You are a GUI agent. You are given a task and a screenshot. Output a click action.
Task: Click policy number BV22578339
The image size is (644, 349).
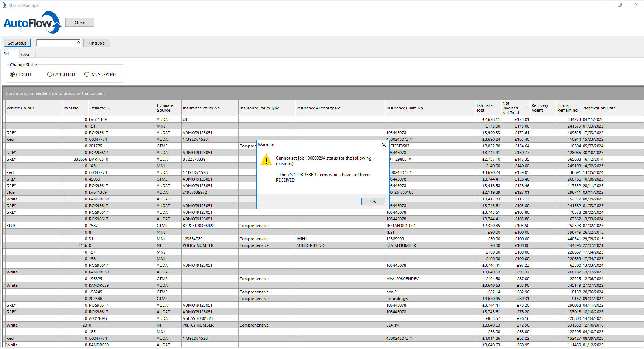[x=210, y=159]
